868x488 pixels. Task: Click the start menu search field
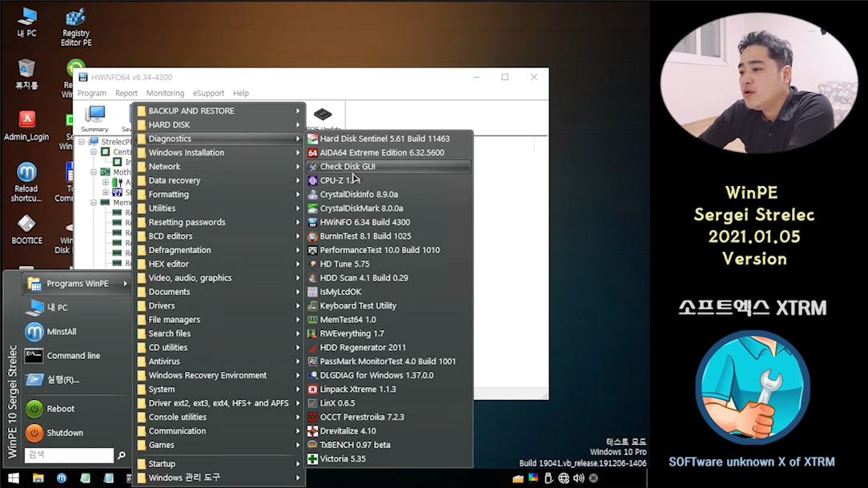tap(69, 455)
